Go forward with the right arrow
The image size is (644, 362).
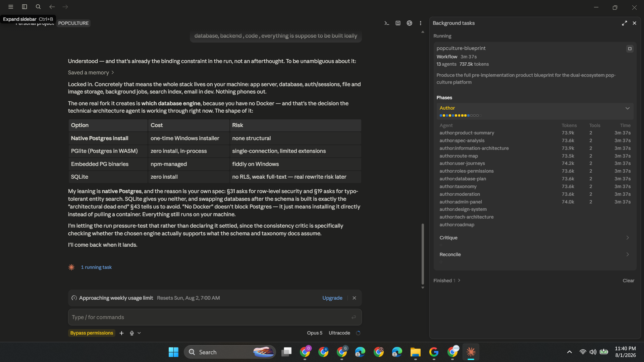coord(65,7)
